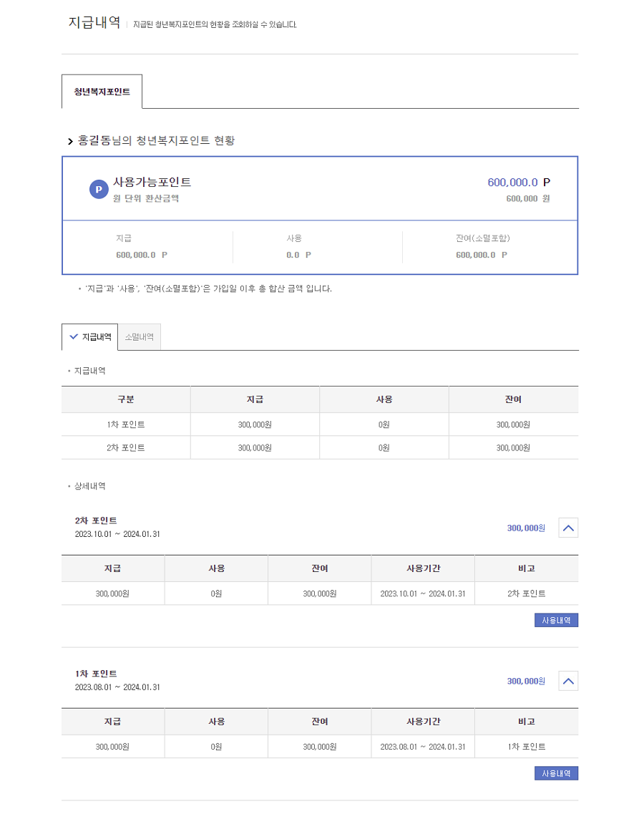Click the 1차 포인트 row in summary table
Screen dimensions: 644x814
[125, 425]
